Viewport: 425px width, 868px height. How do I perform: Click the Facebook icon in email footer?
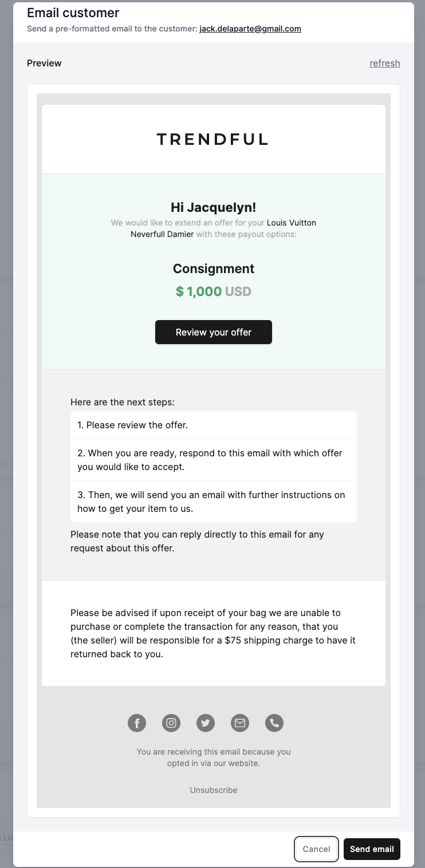(137, 723)
